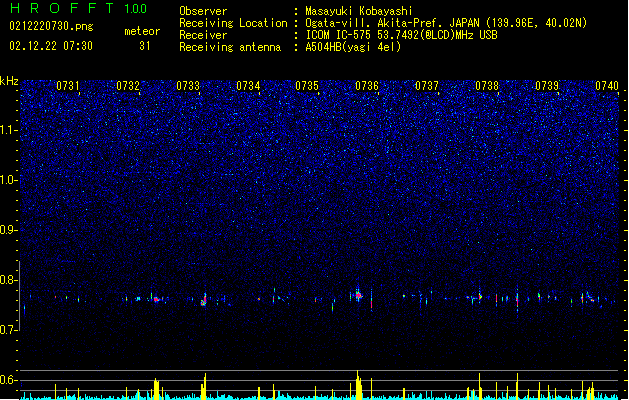Viewport: 629px width, 400px height.
Task: Click the Ogata-vill. Akita-Pref. JAPAN location text
Action: [x=446, y=23]
